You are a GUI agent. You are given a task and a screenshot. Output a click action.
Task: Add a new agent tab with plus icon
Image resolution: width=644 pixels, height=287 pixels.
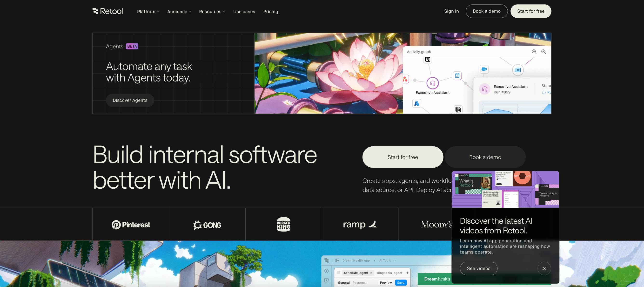pos(407,273)
